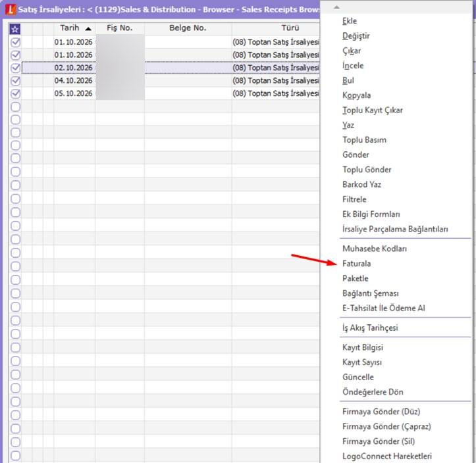476x463 pixels.
Task: Choose Firmaya Gönder (Düz)
Action: tap(381, 412)
